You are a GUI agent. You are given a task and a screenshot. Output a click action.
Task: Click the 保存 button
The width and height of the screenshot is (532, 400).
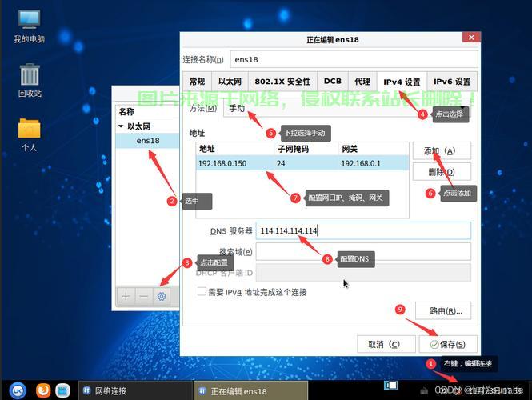447,344
